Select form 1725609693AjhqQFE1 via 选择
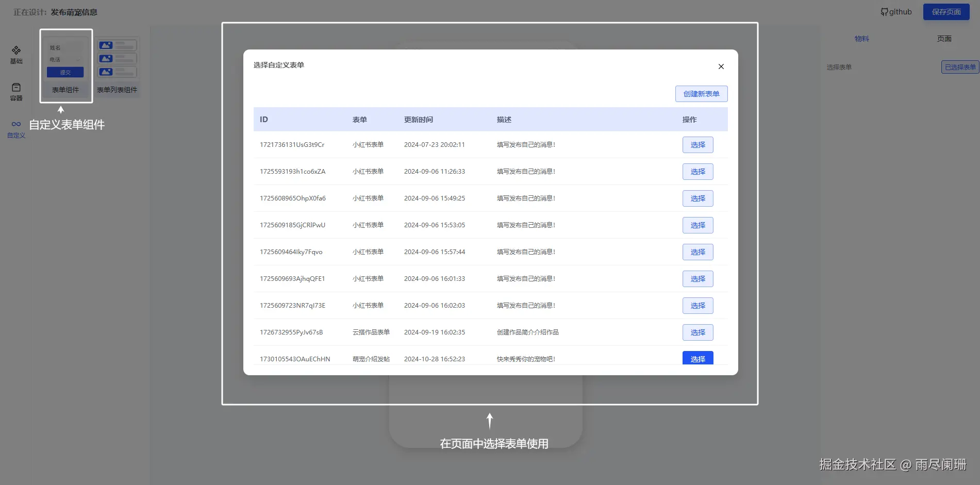This screenshot has height=485, width=980. (697, 279)
